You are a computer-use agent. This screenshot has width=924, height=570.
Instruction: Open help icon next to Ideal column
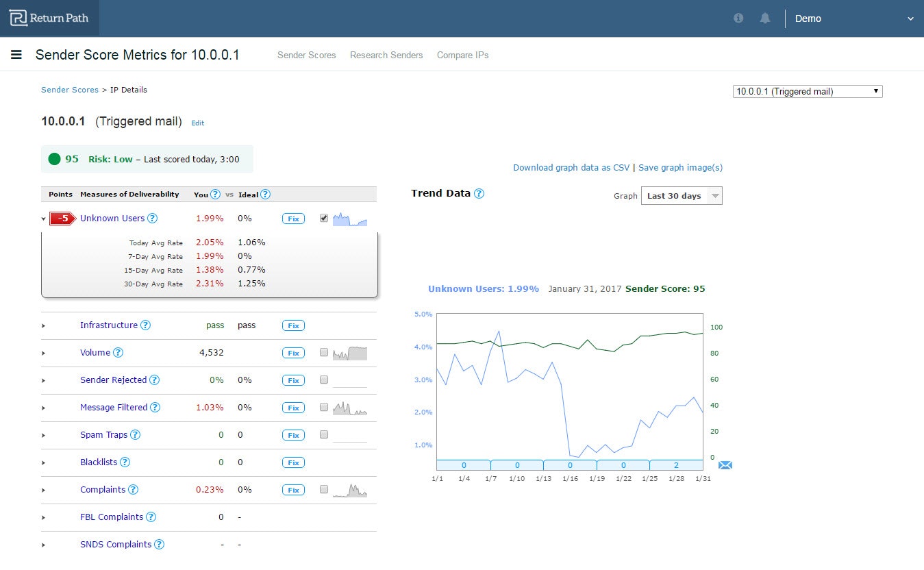tap(266, 195)
